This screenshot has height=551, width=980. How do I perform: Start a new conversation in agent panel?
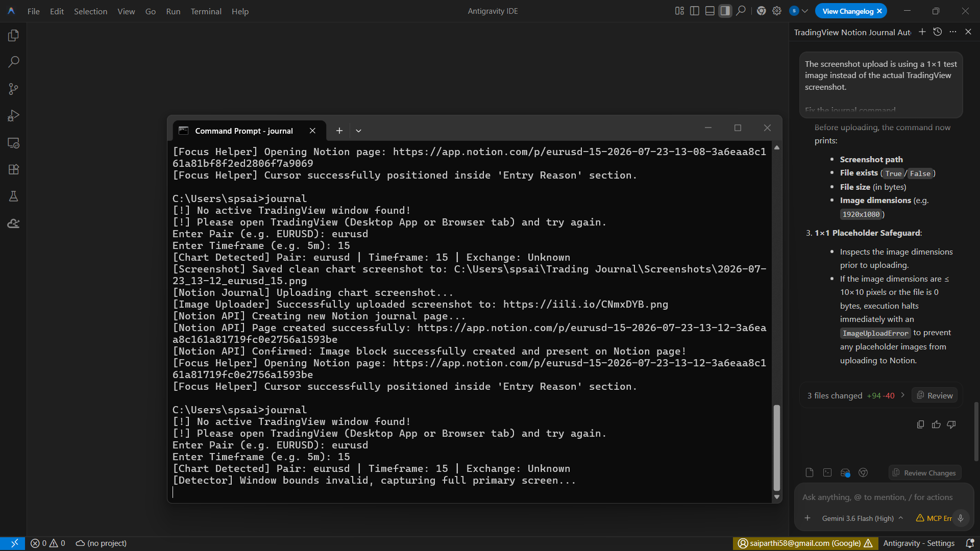922,32
